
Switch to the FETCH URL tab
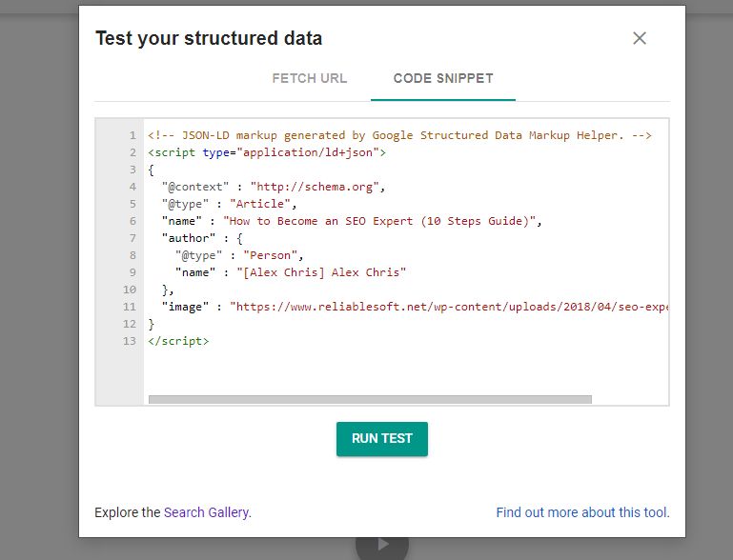[x=310, y=78]
